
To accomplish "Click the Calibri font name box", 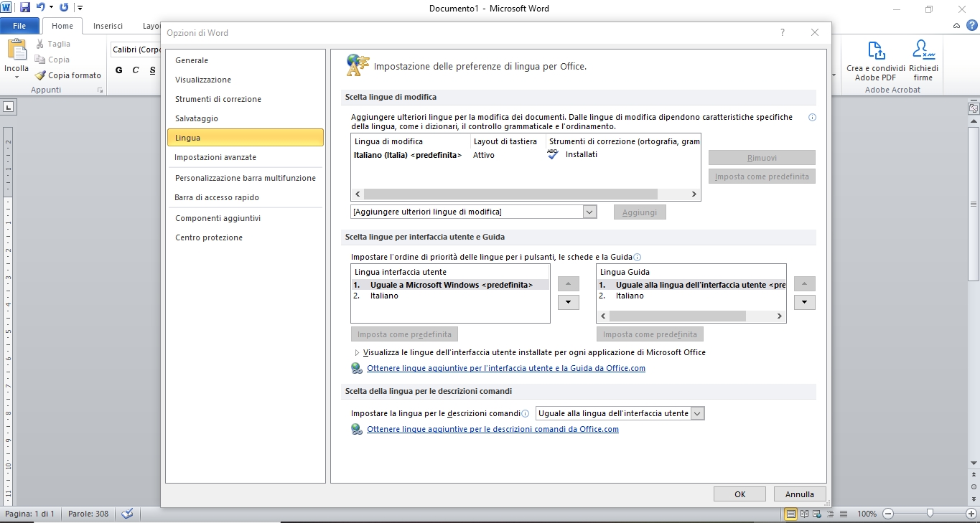I will (136, 50).
